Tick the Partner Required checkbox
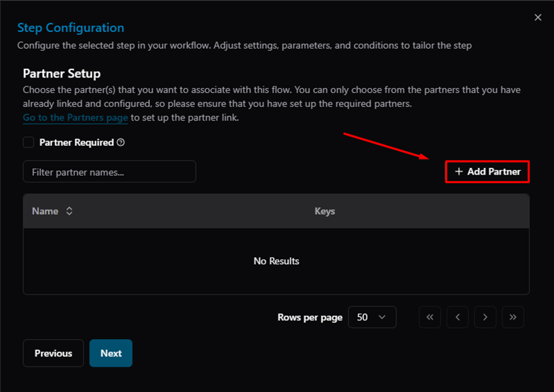Image resolution: width=554 pixels, height=392 pixels. 28,142
